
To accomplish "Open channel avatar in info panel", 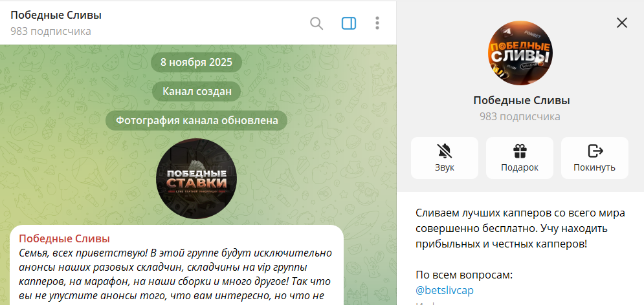I will pyautogui.click(x=520, y=53).
